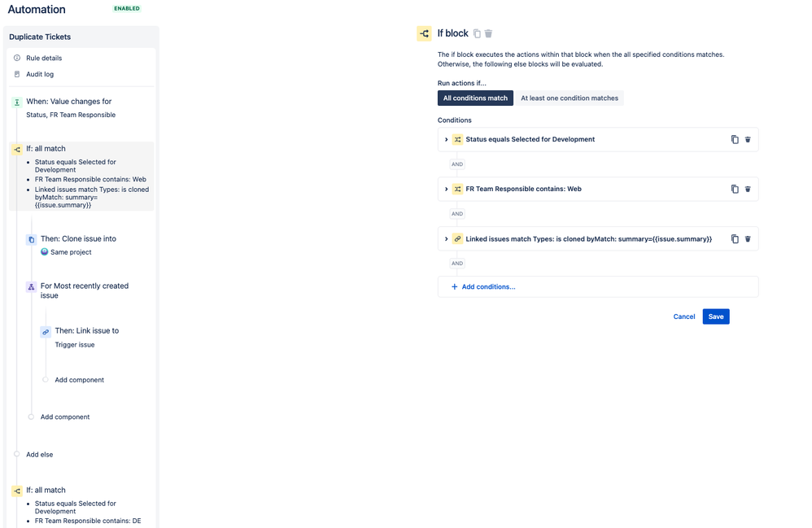Click the link icon next to Then: Link issue to
Screen dimensions: 812x528
46,330
